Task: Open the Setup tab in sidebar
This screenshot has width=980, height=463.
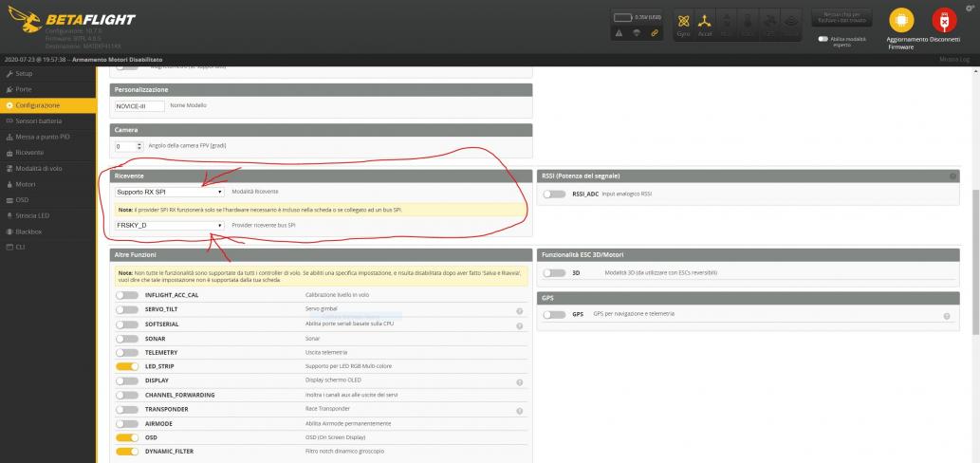Action: [x=48, y=74]
